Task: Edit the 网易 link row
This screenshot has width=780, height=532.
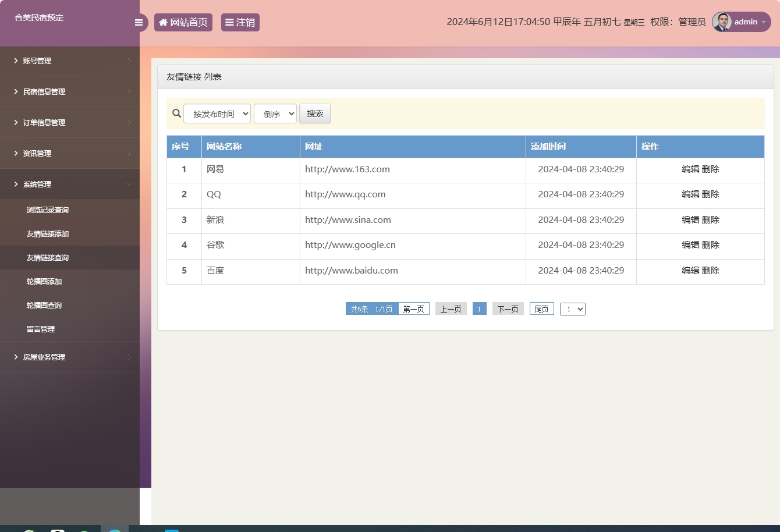Action: (x=690, y=169)
